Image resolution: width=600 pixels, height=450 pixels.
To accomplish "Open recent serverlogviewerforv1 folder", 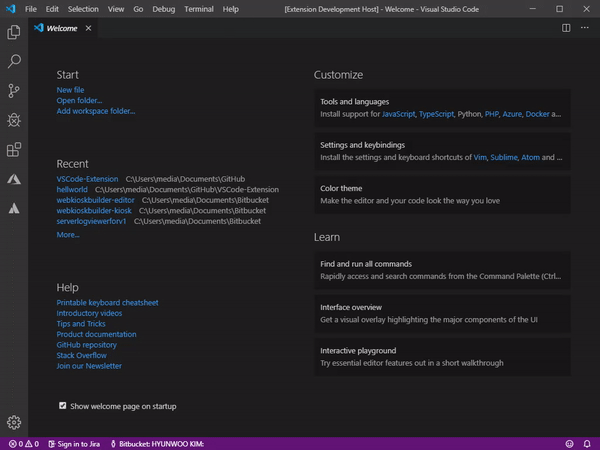I will pyautogui.click(x=91, y=221).
